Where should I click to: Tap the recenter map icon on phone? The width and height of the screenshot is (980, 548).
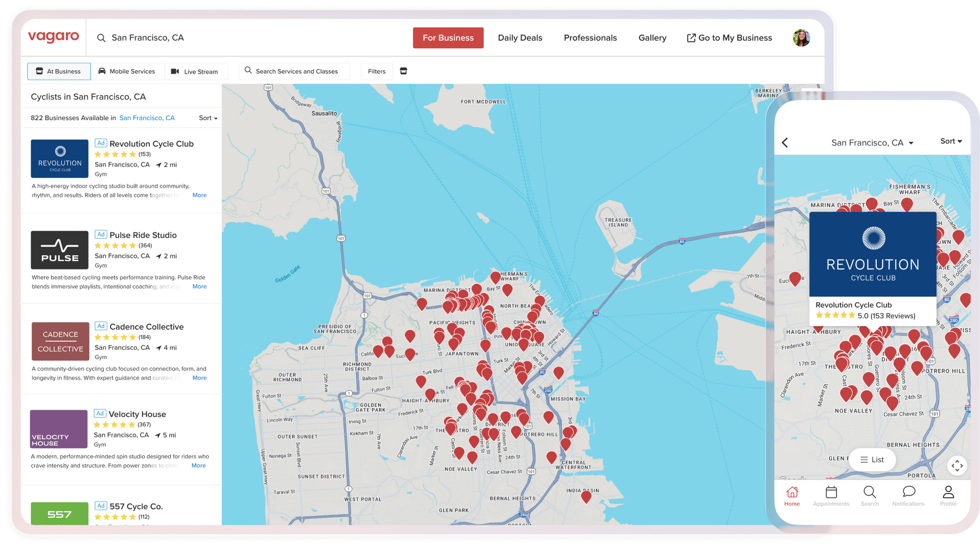957,466
